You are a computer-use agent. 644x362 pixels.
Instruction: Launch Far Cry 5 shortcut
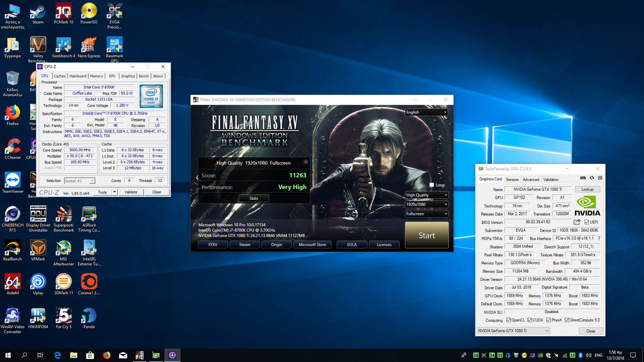(x=63, y=318)
